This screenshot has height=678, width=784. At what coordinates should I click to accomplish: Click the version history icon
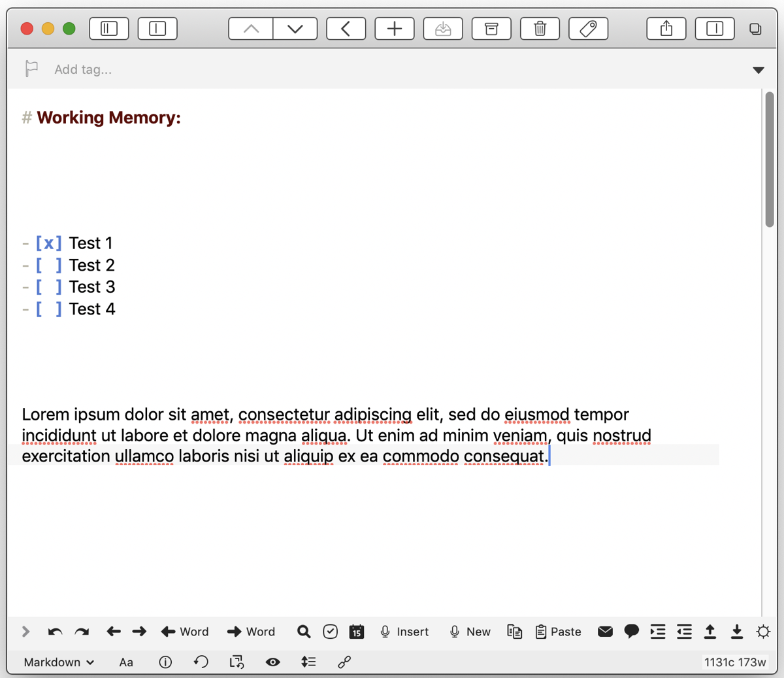pos(201,662)
